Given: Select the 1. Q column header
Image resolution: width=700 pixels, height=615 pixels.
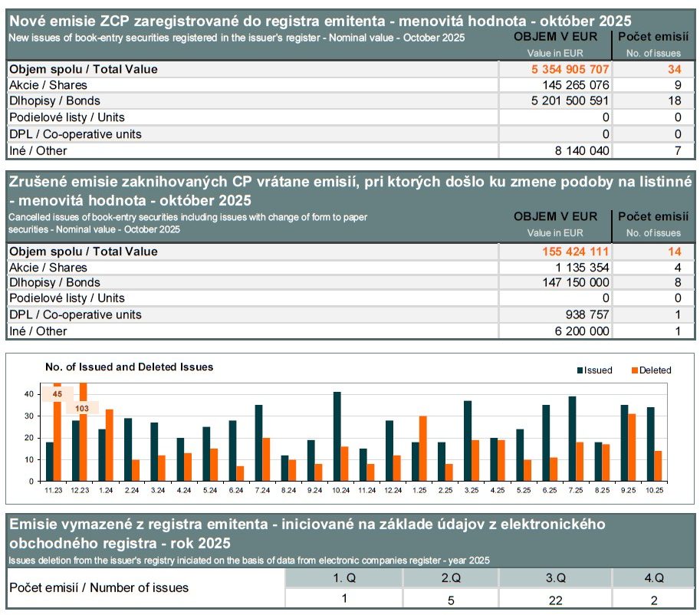Looking at the screenshot, I should [x=343, y=577].
